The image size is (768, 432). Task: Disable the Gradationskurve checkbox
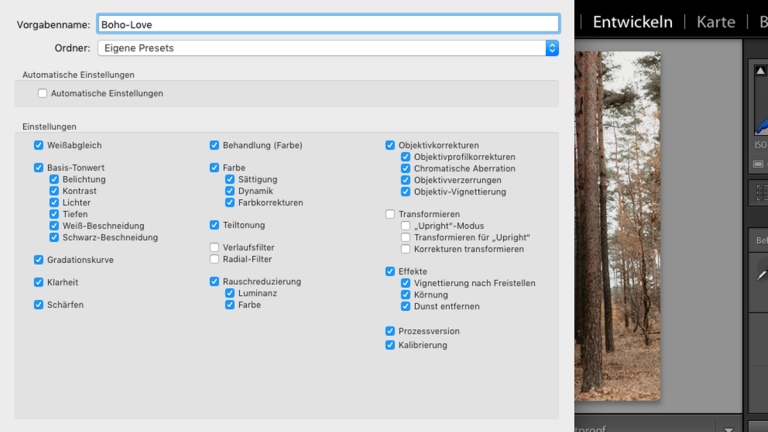coord(39,260)
